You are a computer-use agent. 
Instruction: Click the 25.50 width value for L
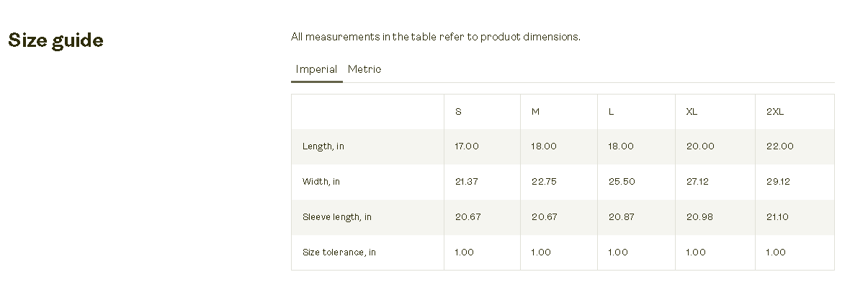(622, 182)
